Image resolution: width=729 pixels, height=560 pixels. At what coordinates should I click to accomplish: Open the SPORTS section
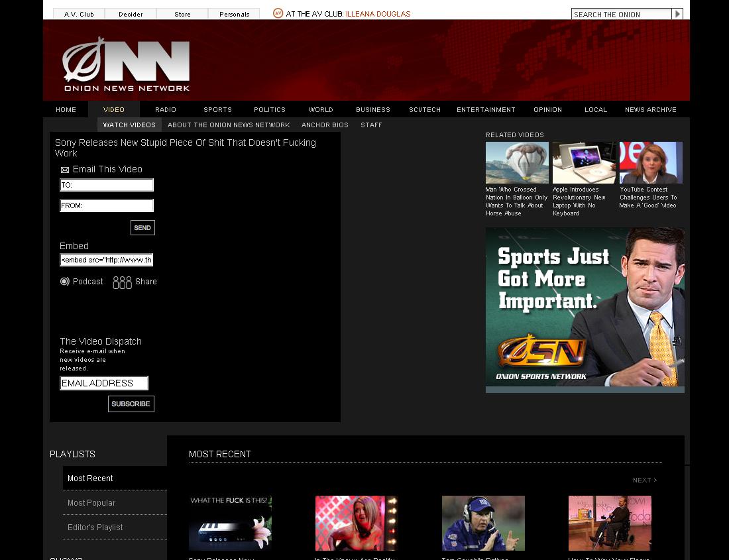click(217, 109)
